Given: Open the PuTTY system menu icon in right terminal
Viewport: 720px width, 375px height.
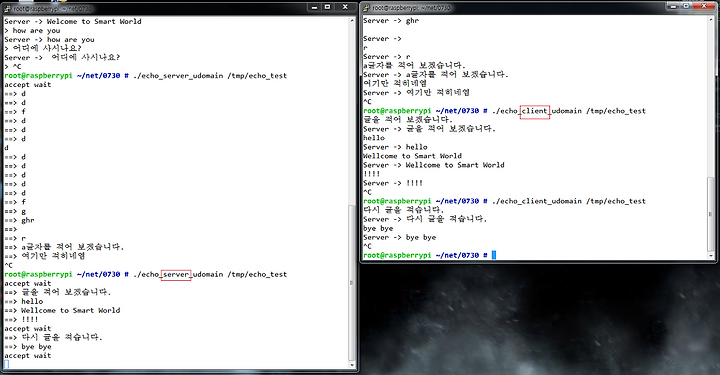Looking at the screenshot, I should click(366, 8).
